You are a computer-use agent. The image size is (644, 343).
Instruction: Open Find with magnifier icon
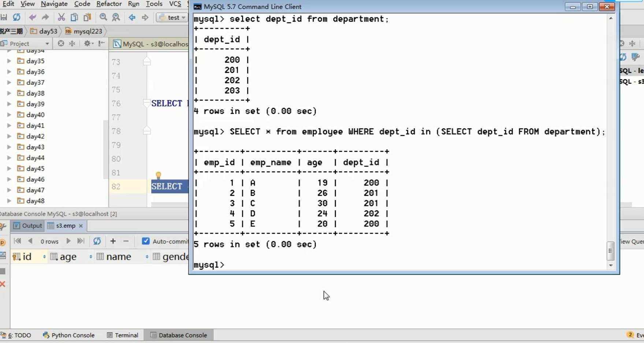[103, 17]
